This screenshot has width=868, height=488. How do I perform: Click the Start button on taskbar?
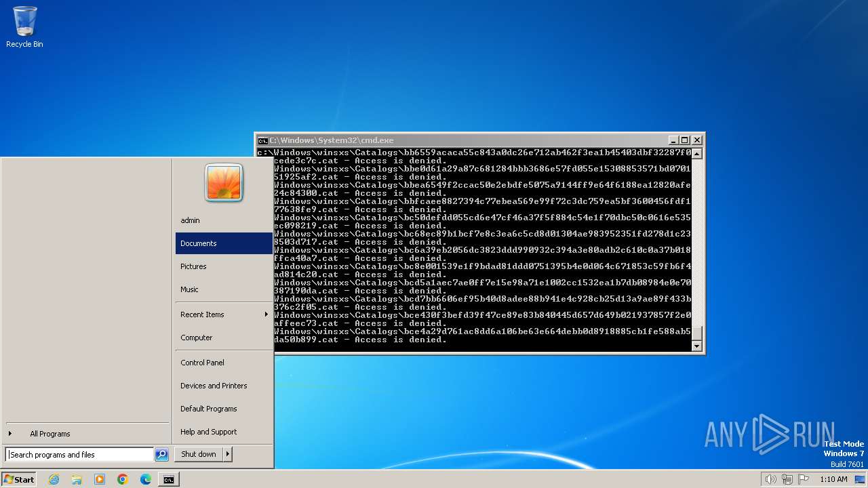tap(19, 479)
